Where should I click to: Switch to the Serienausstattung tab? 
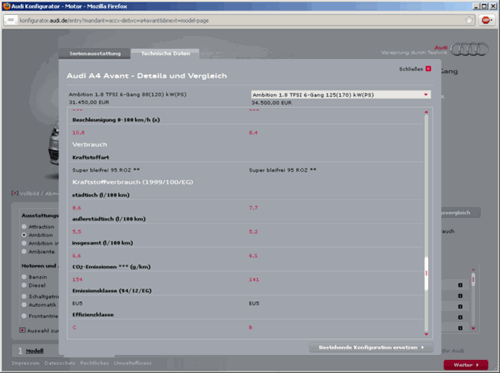click(95, 53)
